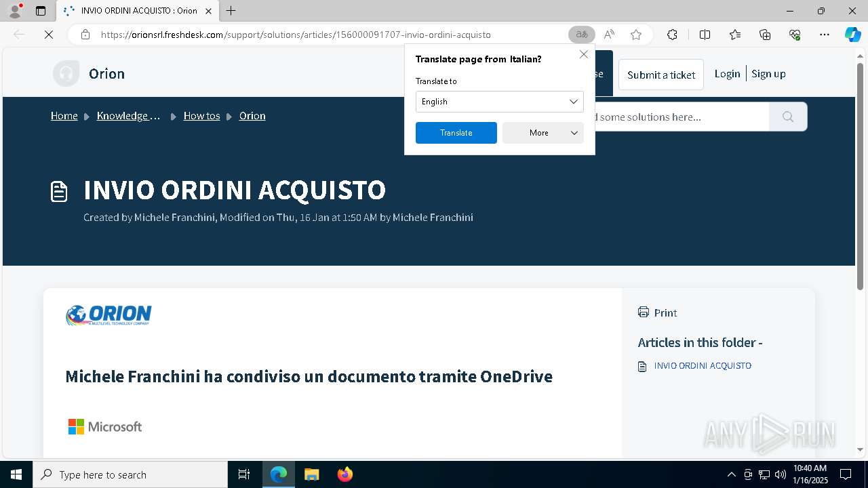868x488 pixels.
Task: Print the article
Action: click(657, 312)
